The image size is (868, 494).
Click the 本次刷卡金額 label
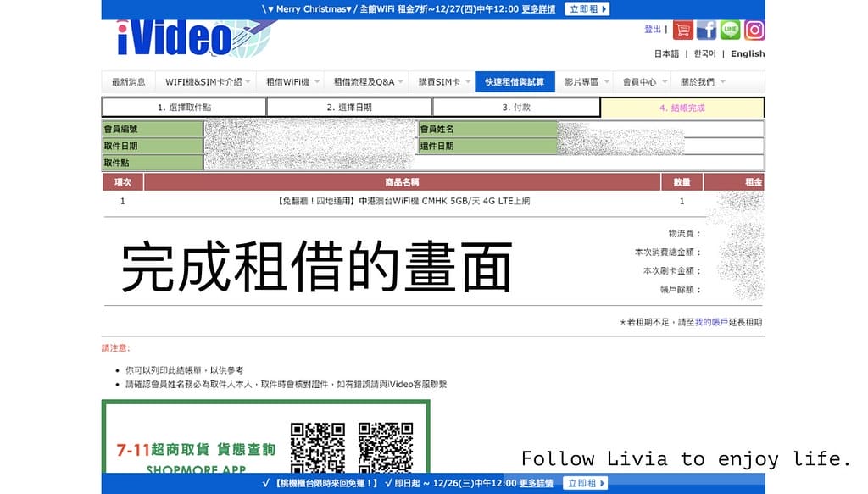pos(672,271)
